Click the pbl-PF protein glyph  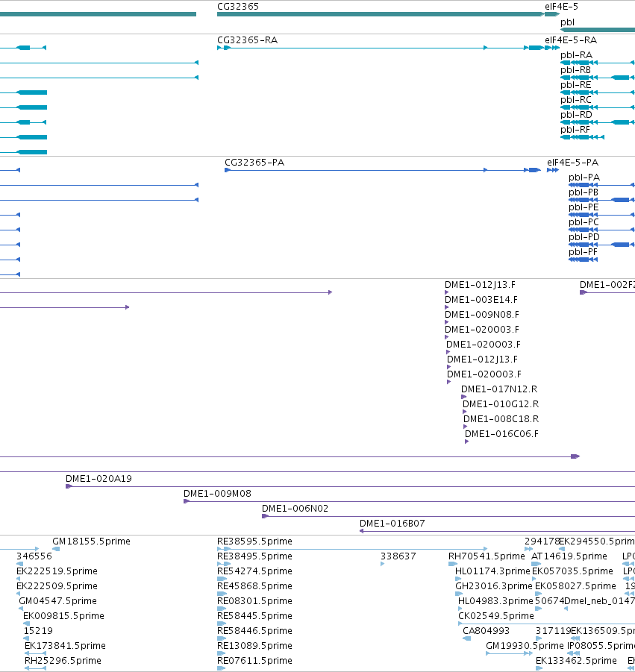point(583,260)
